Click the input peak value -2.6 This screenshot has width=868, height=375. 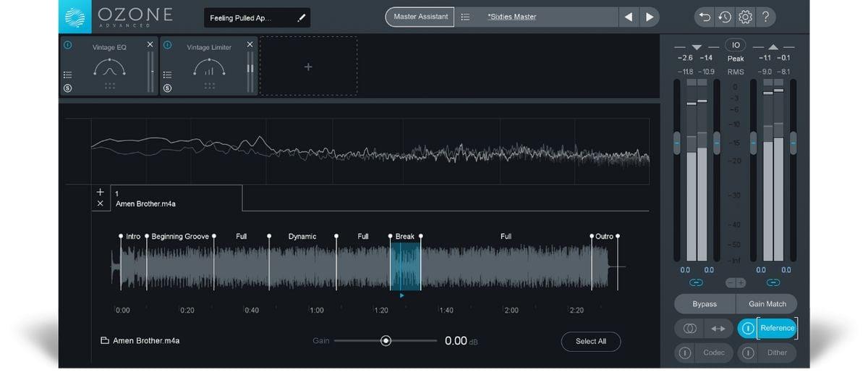pyautogui.click(x=685, y=58)
